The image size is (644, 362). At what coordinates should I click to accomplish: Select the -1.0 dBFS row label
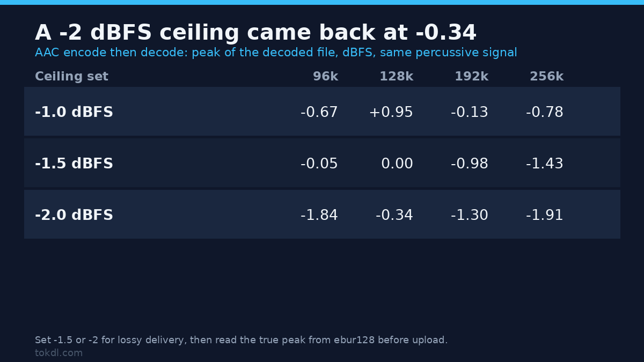74,113
